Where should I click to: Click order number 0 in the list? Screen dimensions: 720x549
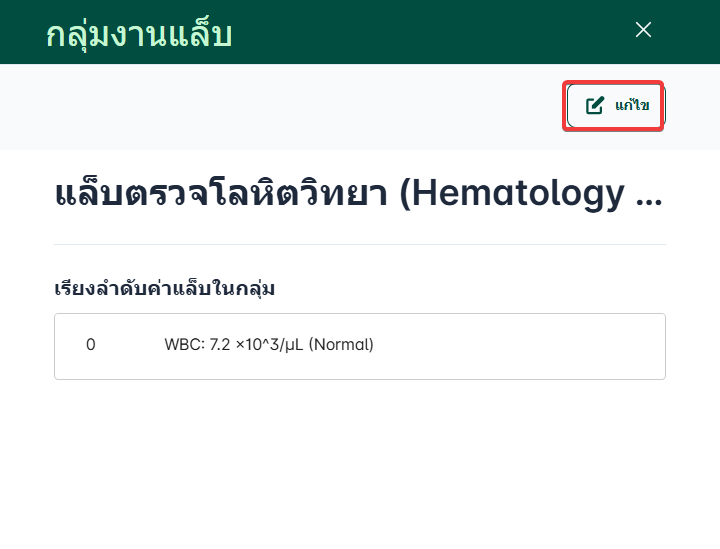pos(91,345)
